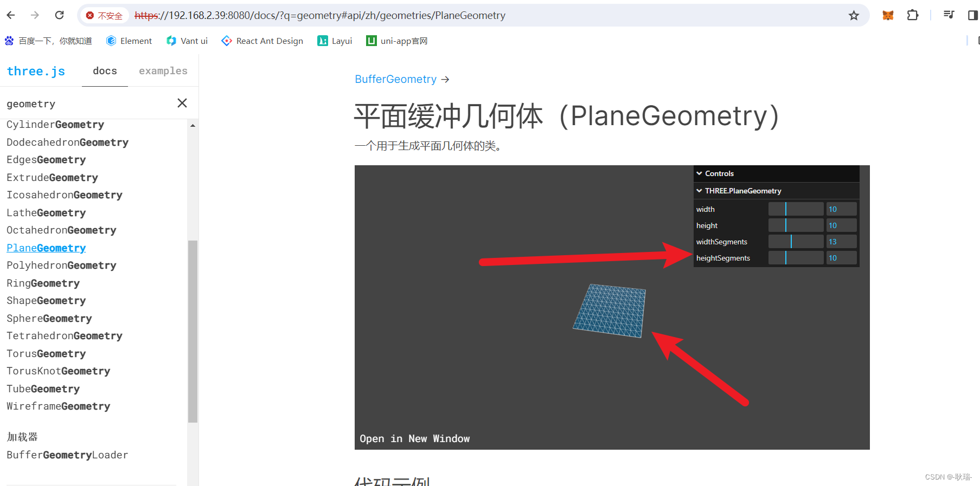Open the Layui bookmark
This screenshot has height=486, width=980.
pos(335,41)
